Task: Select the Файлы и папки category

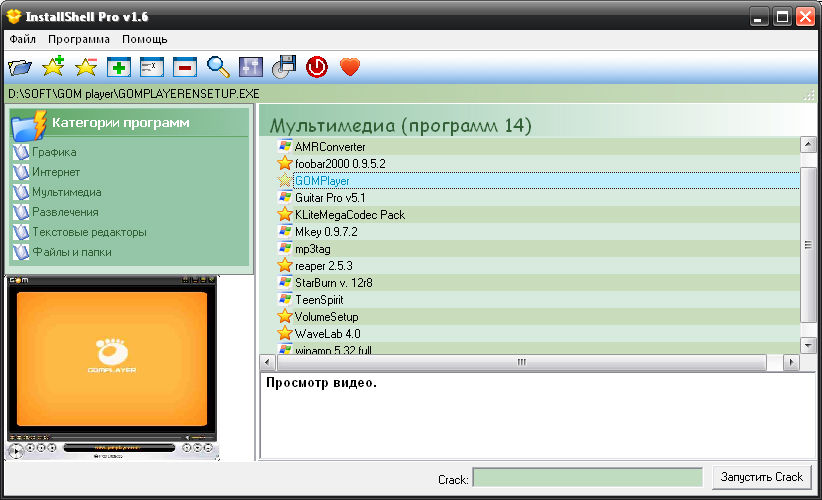Action: [x=72, y=252]
